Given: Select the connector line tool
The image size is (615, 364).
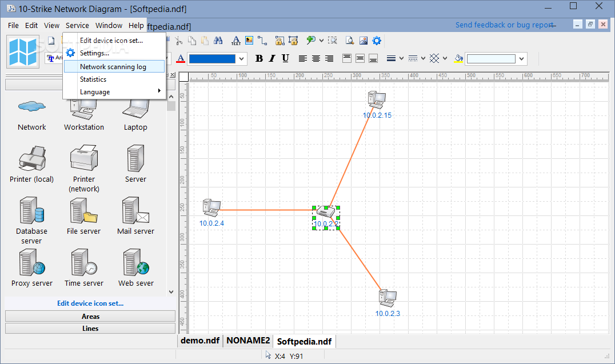Looking at the screenshot, I should [262, 41].
